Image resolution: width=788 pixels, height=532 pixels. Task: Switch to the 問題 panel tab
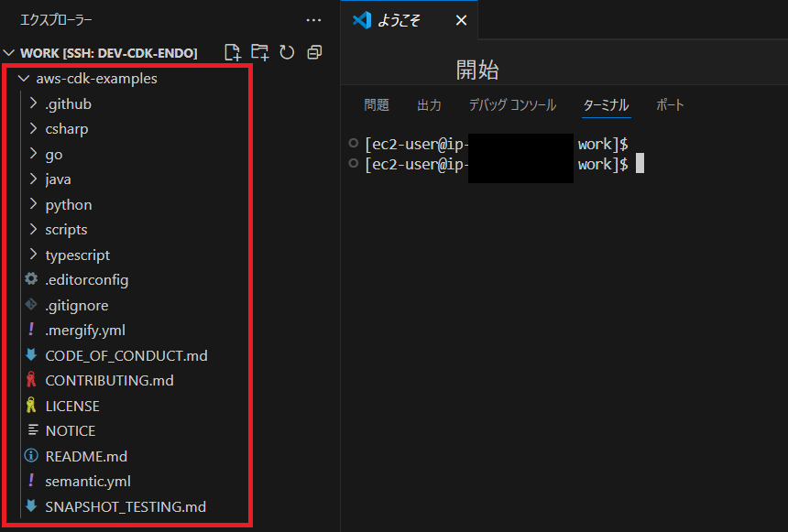tap(377, 105)
